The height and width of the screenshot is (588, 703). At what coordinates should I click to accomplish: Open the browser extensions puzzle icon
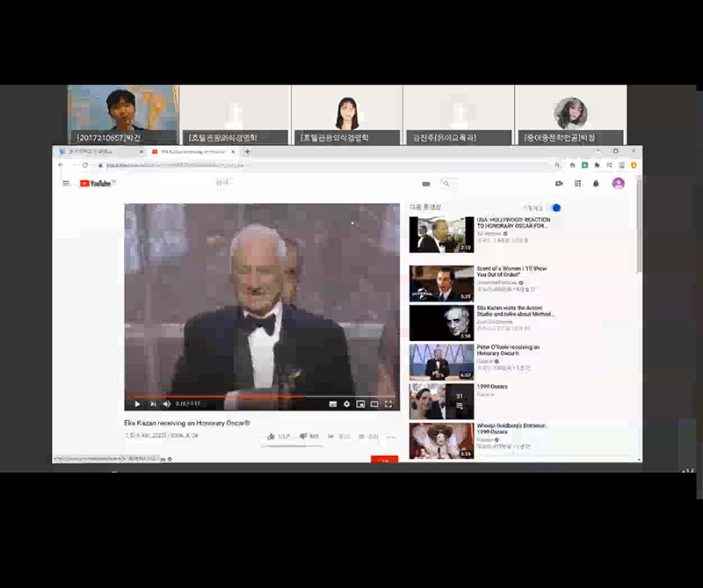click(597, 165)
